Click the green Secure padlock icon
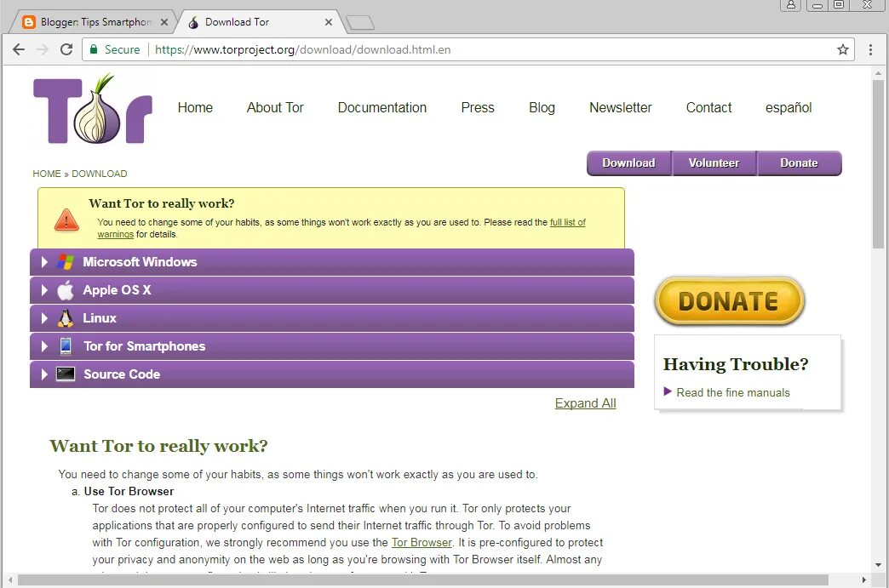Screen dimensions: 889x588 pos(94,49)
